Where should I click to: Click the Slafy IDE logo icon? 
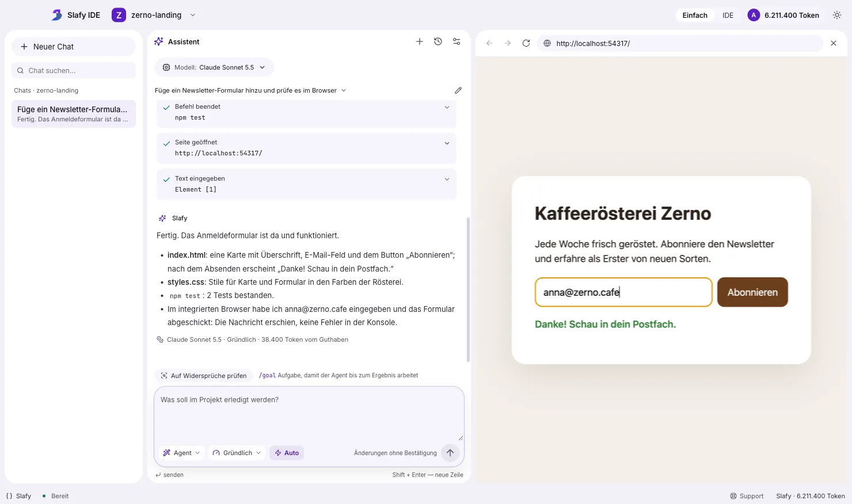(x=56, y=15)
